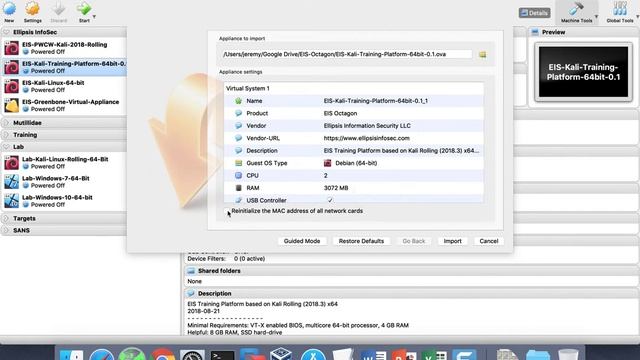Click the Guided Mode button
640x360 pixels.
(x=302, y=241)
